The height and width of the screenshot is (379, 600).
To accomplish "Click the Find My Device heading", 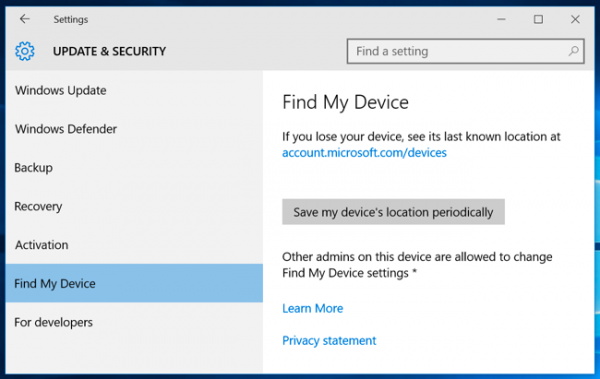I will (346, 102).
